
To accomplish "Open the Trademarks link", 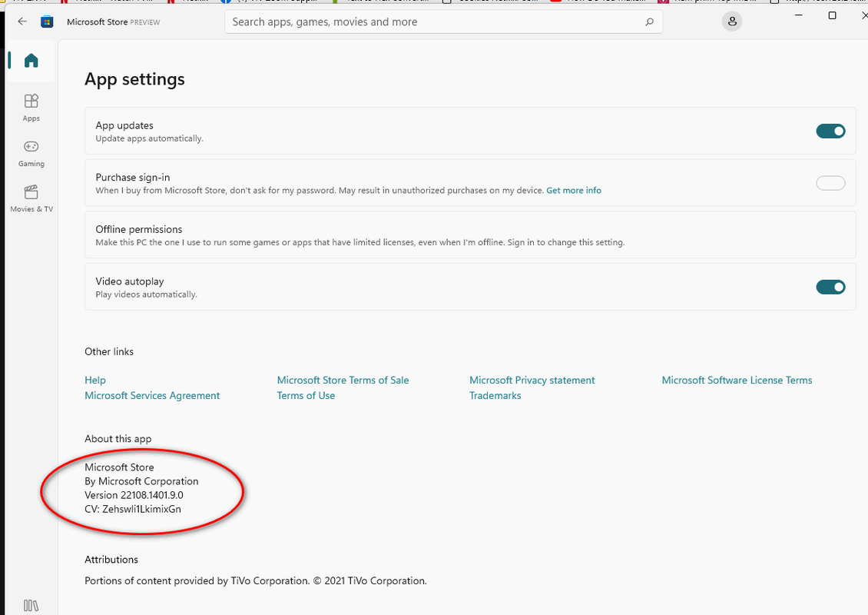I will [495, 396].
